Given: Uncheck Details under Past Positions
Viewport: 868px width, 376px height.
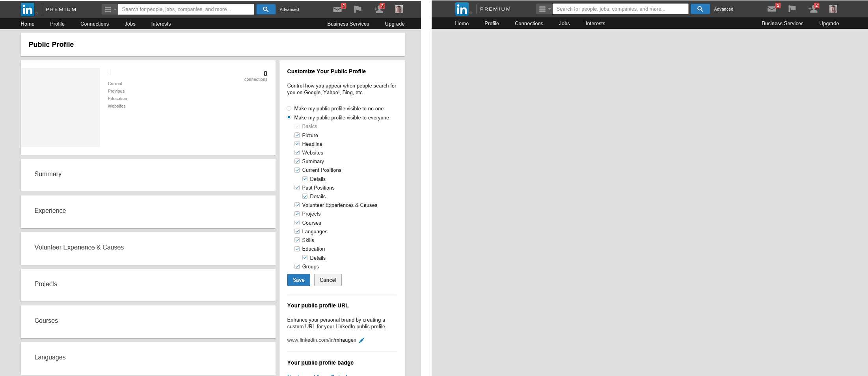Looking at the screenshot, I should pos(305,196).
